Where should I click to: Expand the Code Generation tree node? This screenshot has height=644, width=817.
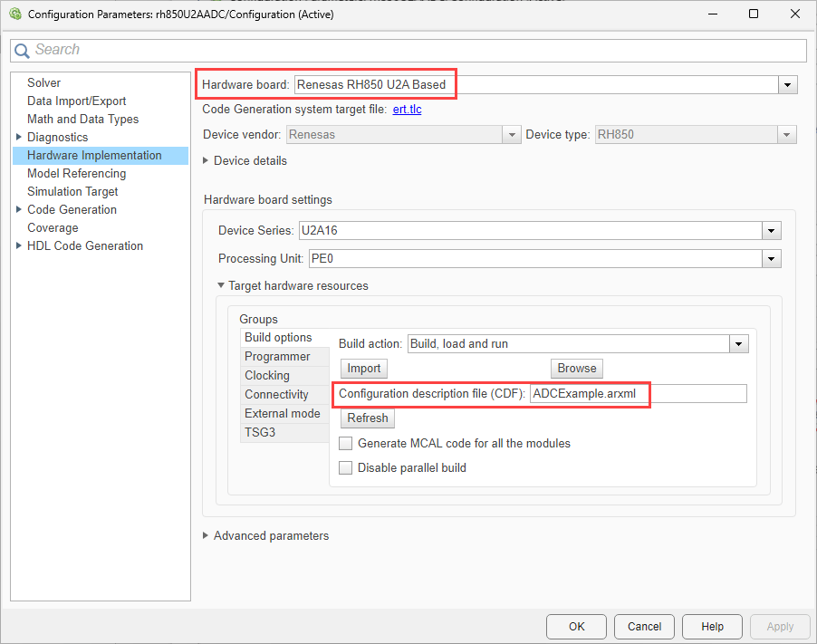point(19,210)
